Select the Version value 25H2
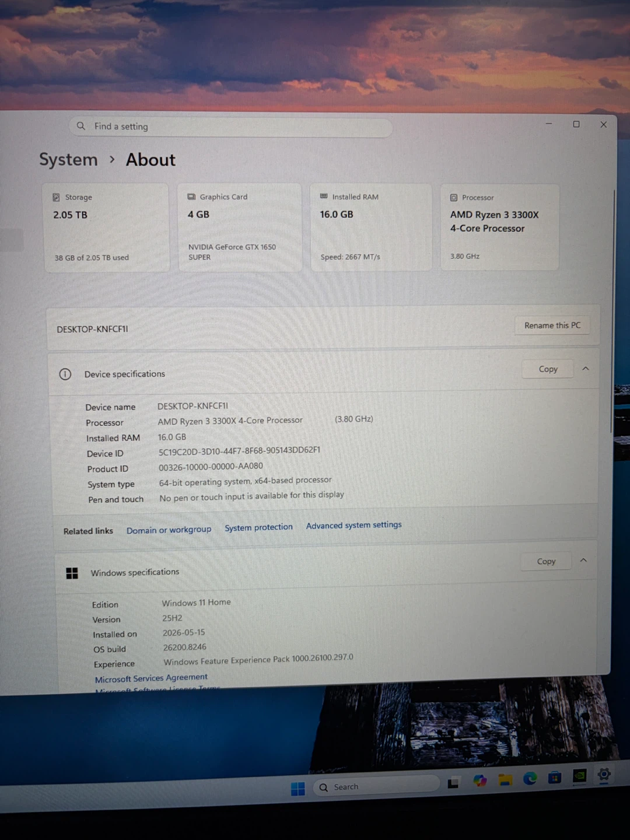The height and width of the screenshot is (840, 630). (x=172, y=618)
